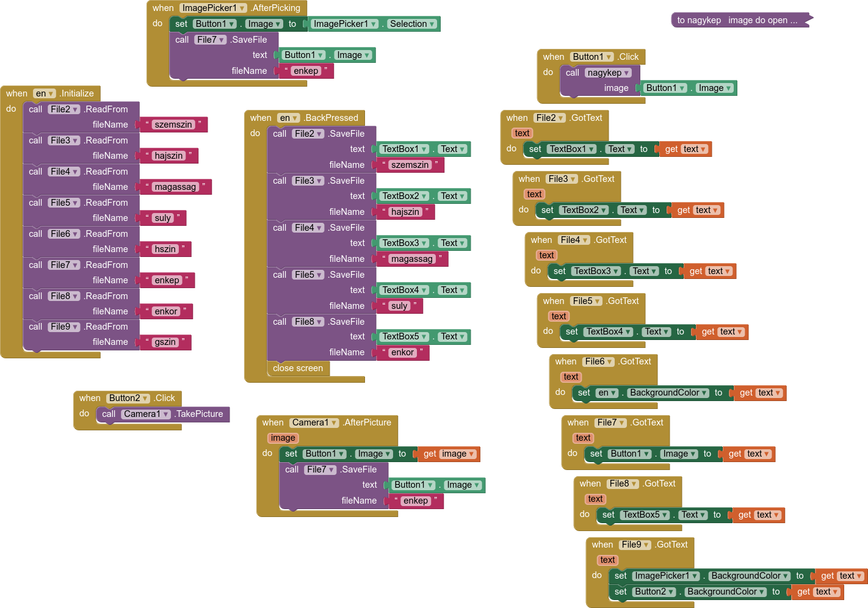The width and height of the screenshot is (868, 608).
Task: Select the 'when en.Initialize' event block header
Action: coord(50,93)
